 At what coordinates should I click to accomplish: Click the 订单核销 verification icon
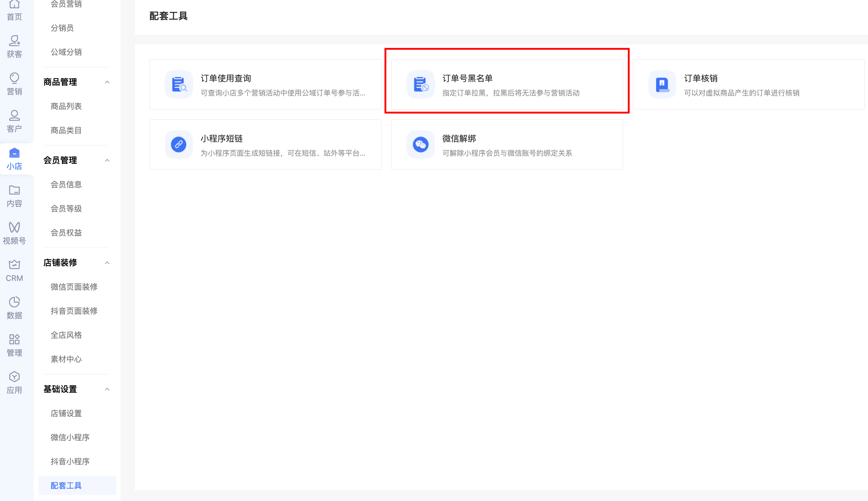662,84
